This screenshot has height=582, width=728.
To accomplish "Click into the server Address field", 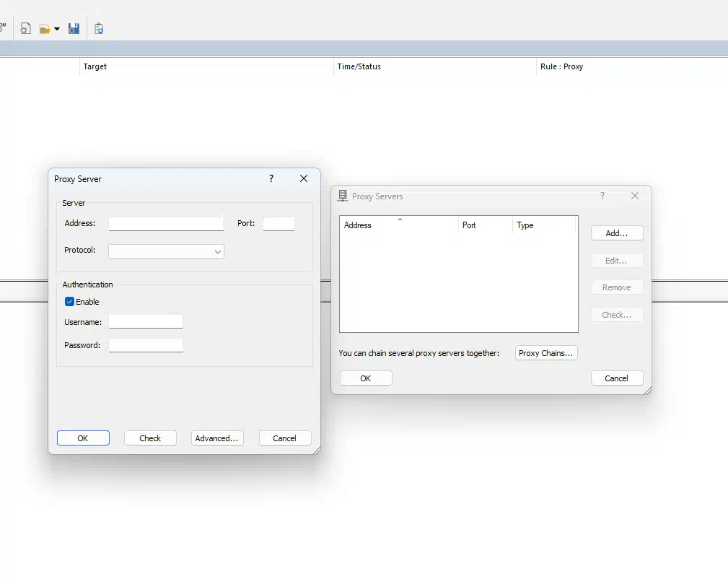I will click(x=166, y=224).
